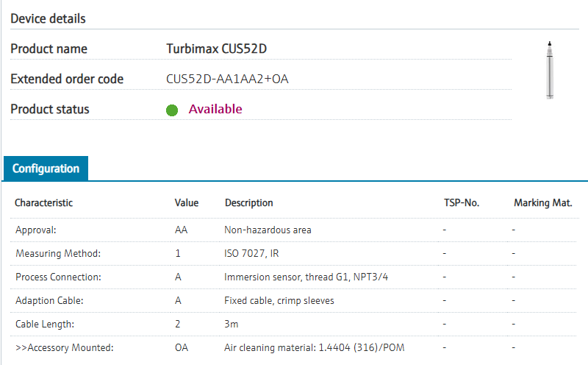588x365 pixels.
Task: Click the Marking Mat. column header
Action: click(x=542, y=202)
